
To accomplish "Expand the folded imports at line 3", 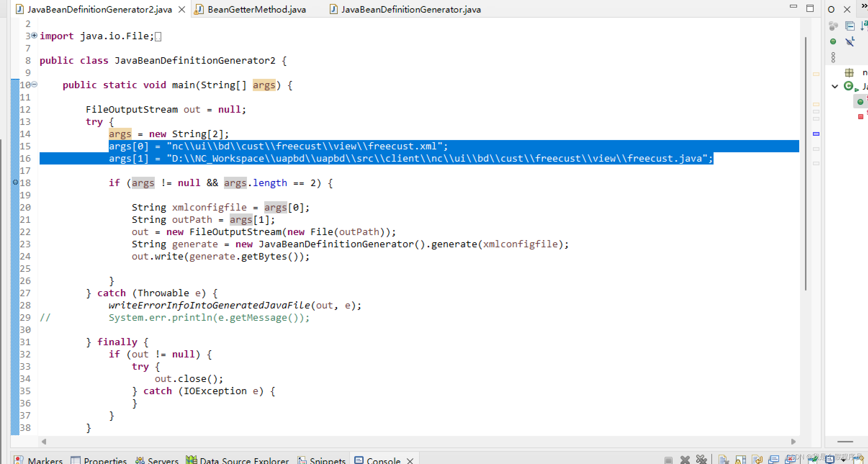I will [x=34, y=35].
